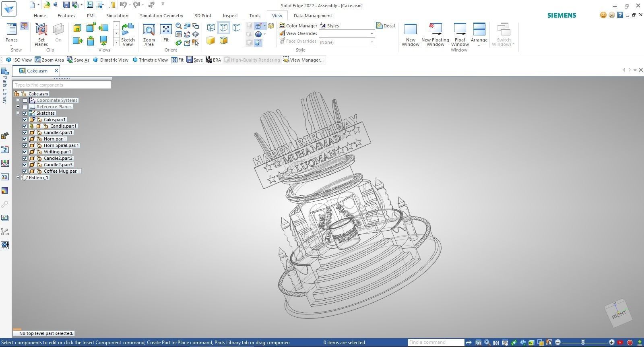Screen dimensions: 644x347
Task: Expand the Views gallery more arrow
Action: coord(116,41)
